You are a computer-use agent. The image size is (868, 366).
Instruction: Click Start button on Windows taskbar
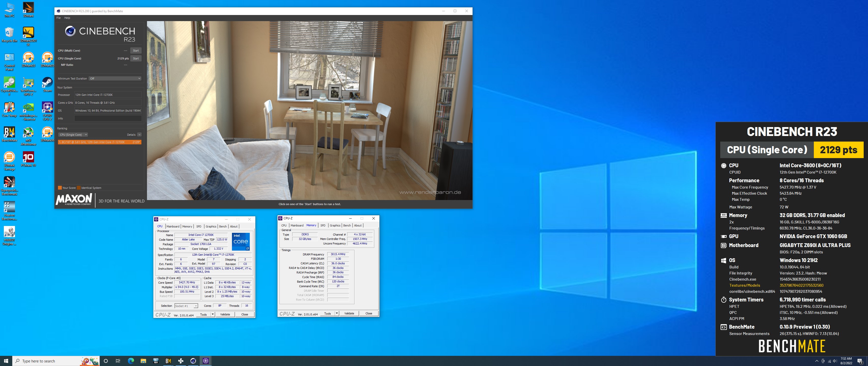coord(6,361)
